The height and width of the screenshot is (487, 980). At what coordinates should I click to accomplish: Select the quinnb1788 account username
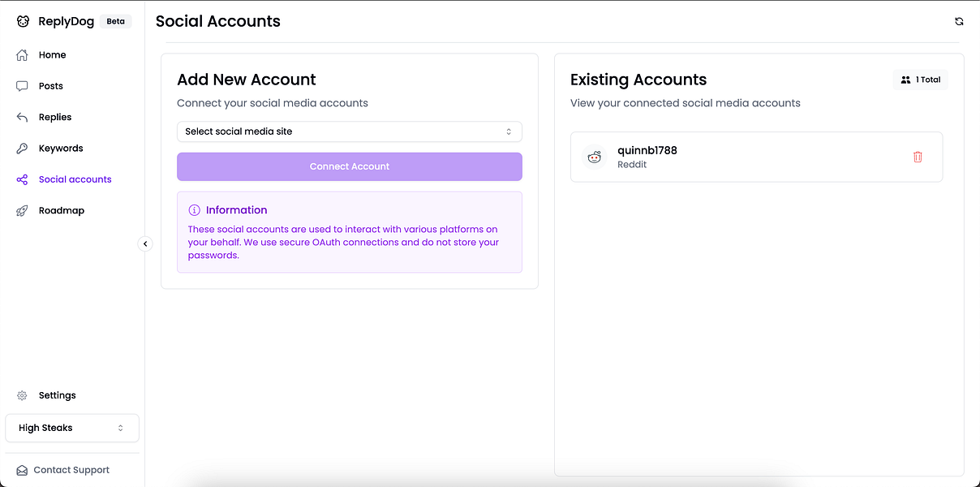click(647, 150)
